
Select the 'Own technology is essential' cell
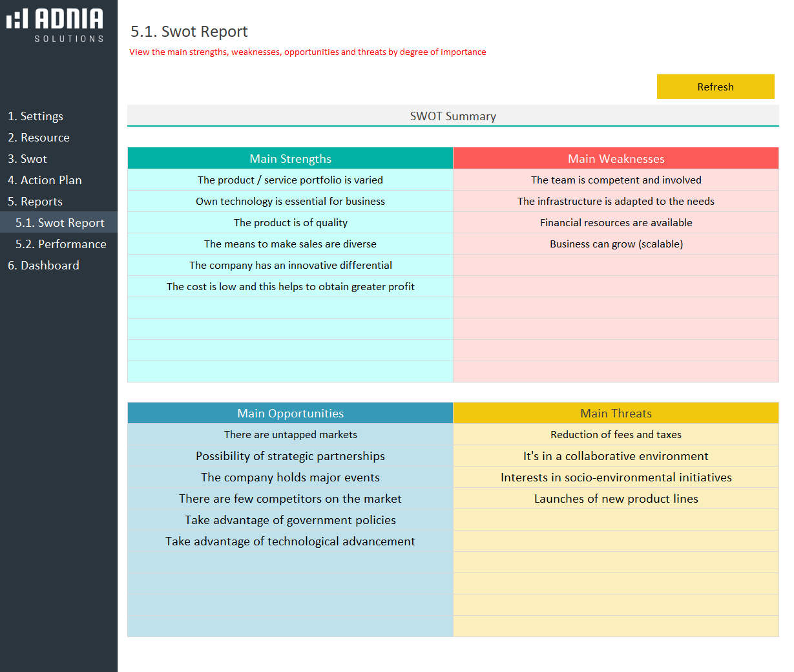pos(290,202)
